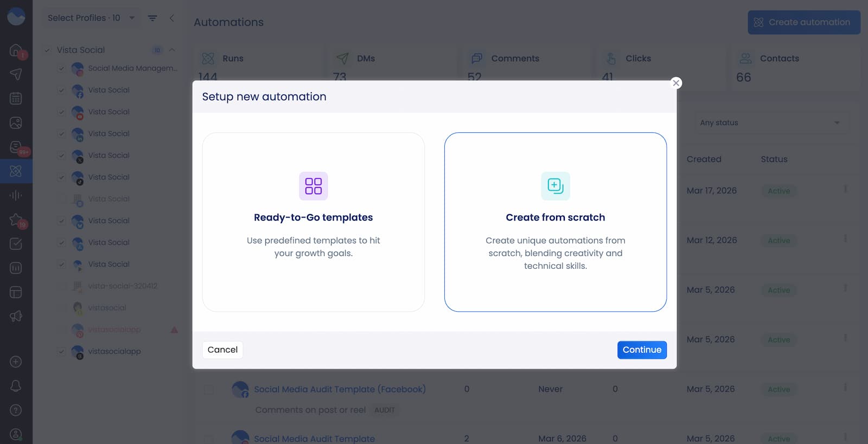This screenshot has height=444, width=868.
Task: Click the 10 count badge beside Vista Social
Action: [x=157, y=50]
